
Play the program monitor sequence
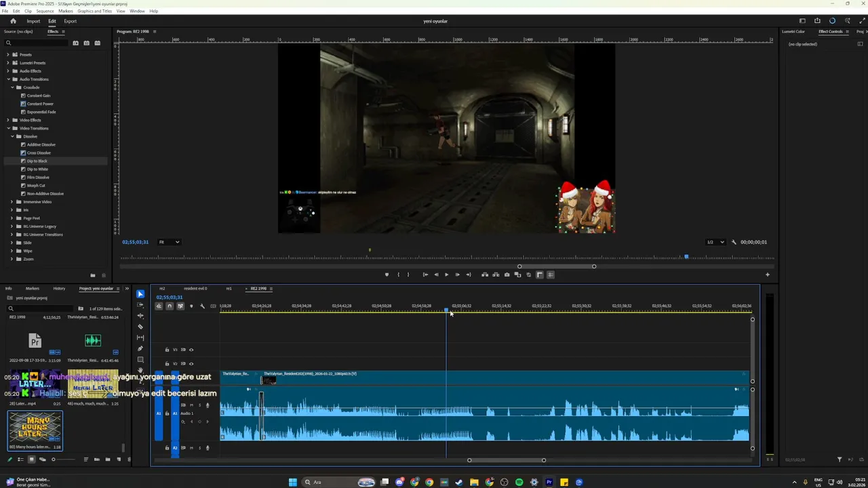coord(446,274)
